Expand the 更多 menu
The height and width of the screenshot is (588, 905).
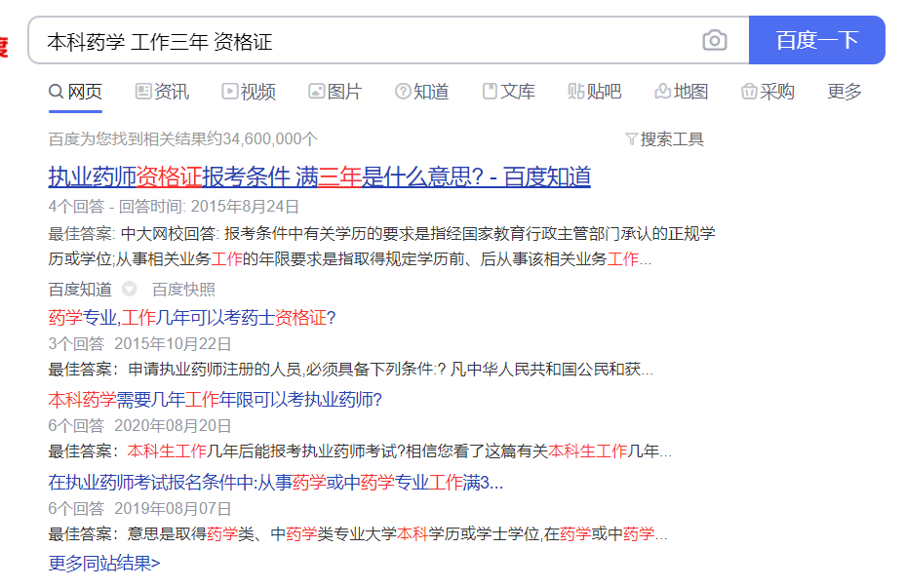[x=845, y=92]
